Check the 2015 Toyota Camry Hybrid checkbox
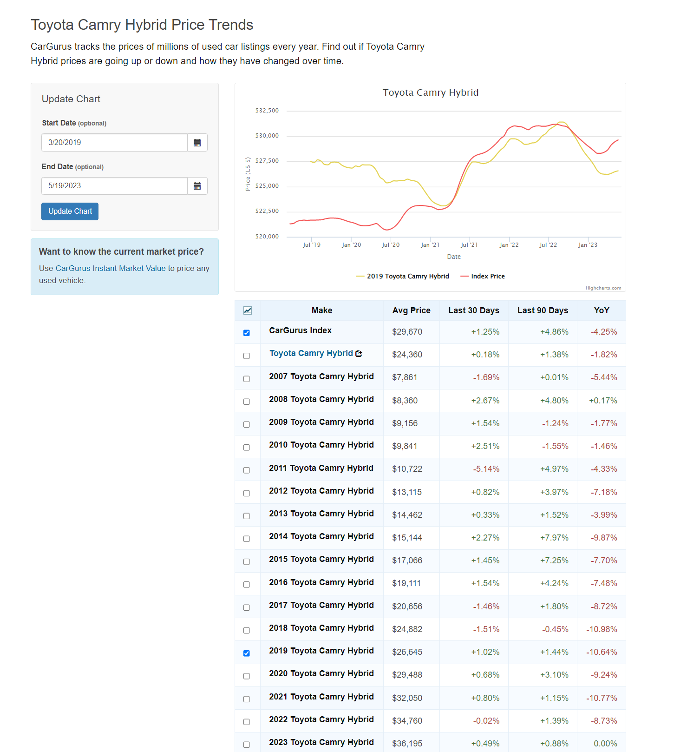This screenshot has width=700, height=752. [x=247, y=561]
